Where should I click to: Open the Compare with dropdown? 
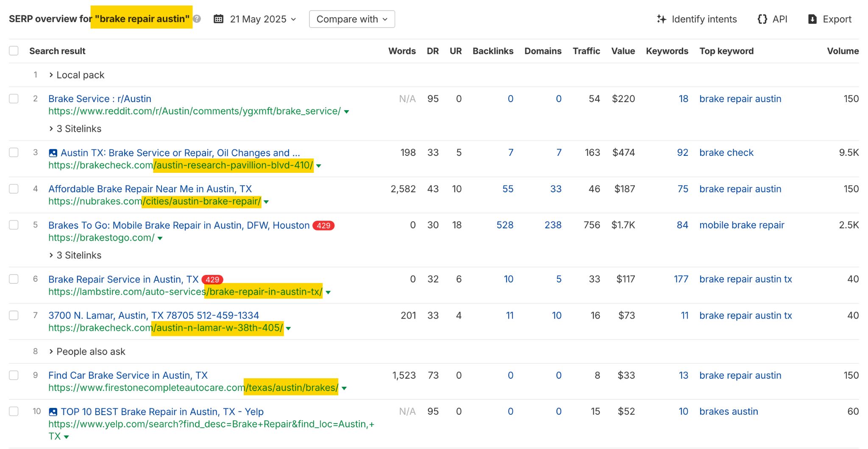coord(351,19)
